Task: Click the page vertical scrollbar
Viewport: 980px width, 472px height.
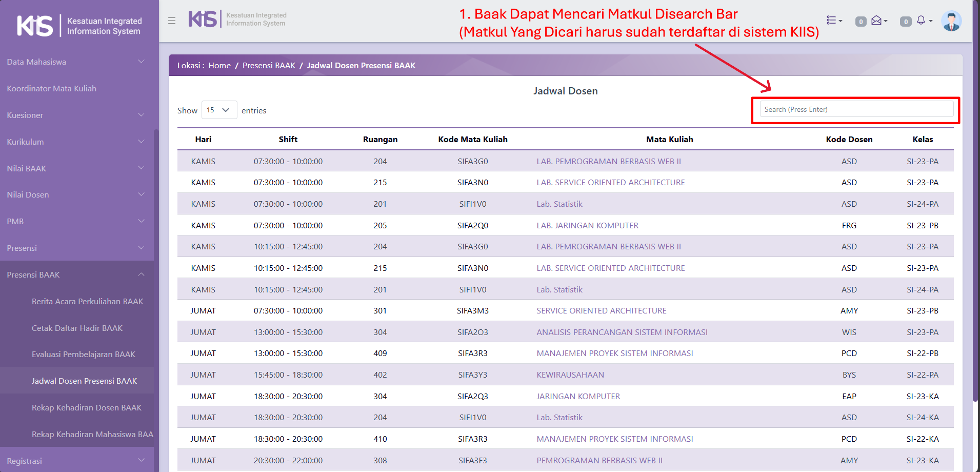Action: point(975,205)
